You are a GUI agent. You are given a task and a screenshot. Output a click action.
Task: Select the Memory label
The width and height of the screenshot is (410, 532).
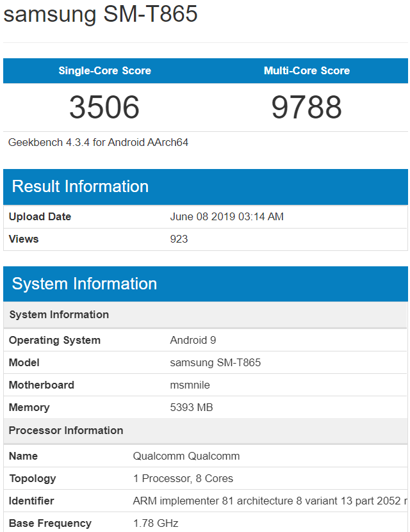29,407
